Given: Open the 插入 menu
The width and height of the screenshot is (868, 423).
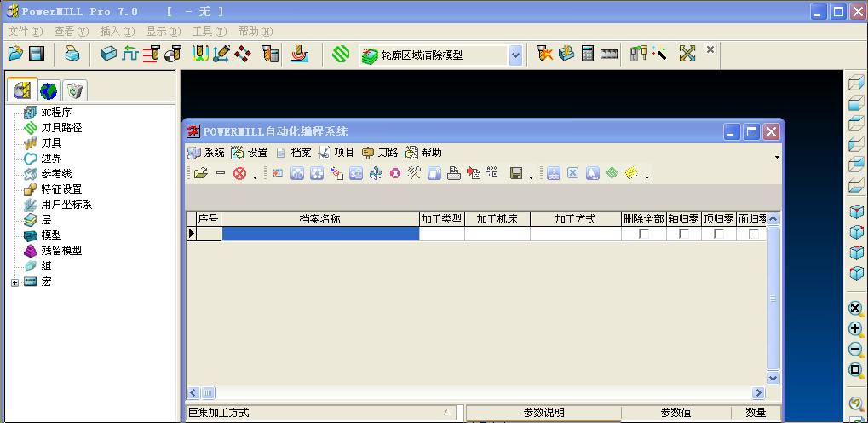Looking at the screenshot, I should click(118, 32).
